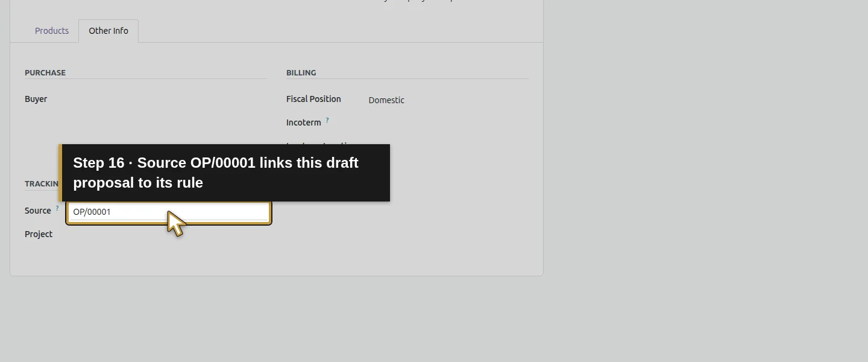Image resolution: width=868 pixels, height=362 pixels.
Task: Click the Project field label
Action: click(x=39, y=234)
